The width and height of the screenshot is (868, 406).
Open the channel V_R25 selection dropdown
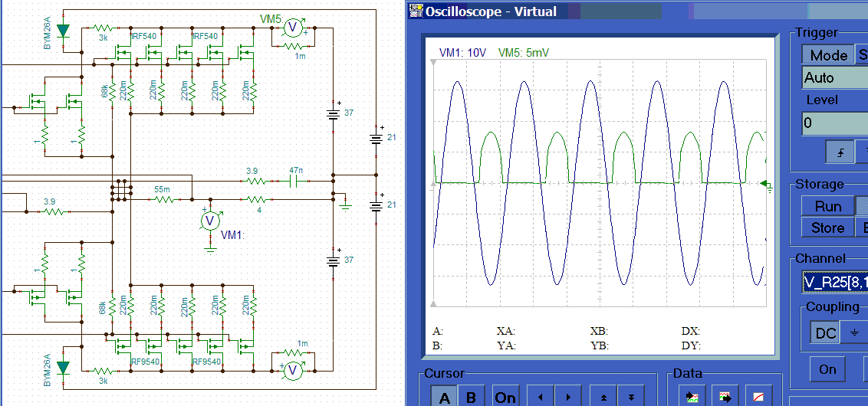click(x=835, y=282)
